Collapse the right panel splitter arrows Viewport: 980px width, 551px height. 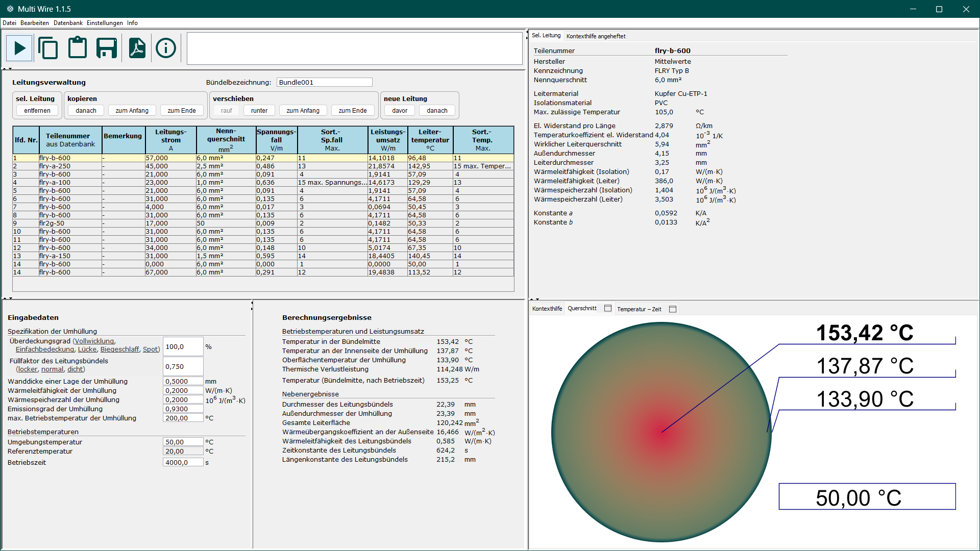534,299
